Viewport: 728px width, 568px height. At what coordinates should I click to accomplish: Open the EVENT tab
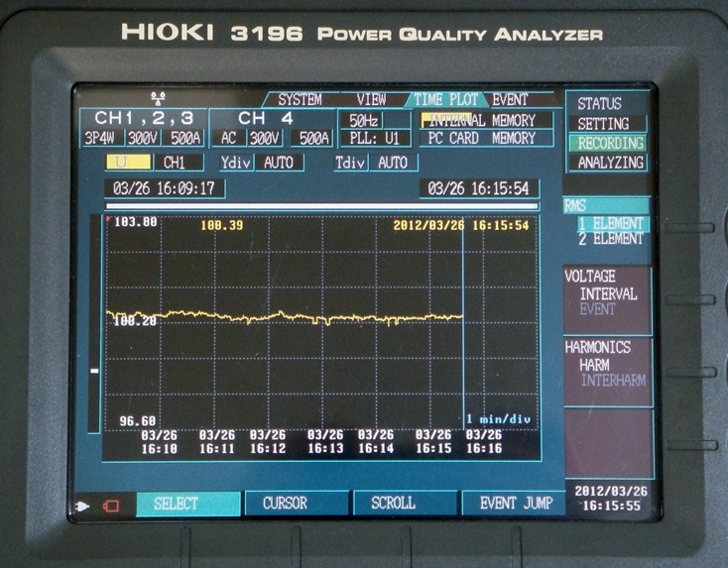click(510, 99)
